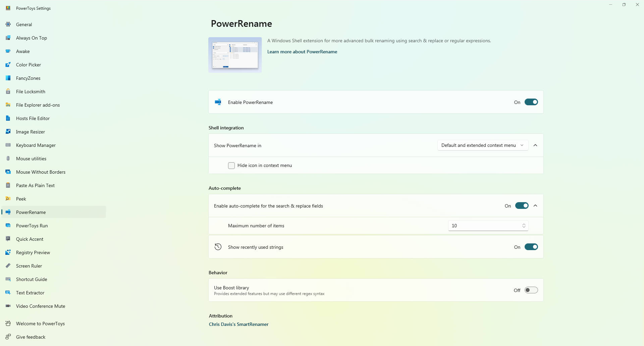This screenshot has height=346, width=644.
Task: Switch to PowerToys Run in the sidebar
Action: pos(32,226)
